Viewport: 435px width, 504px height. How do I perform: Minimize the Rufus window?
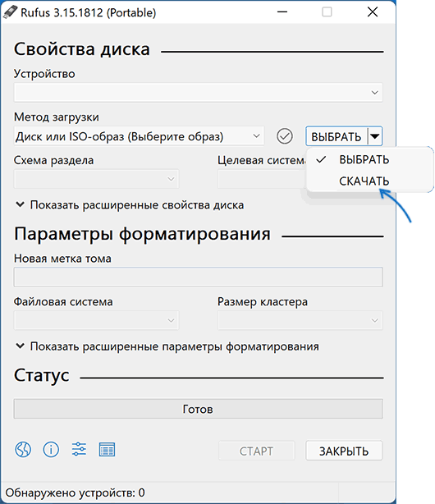(282, 12)
